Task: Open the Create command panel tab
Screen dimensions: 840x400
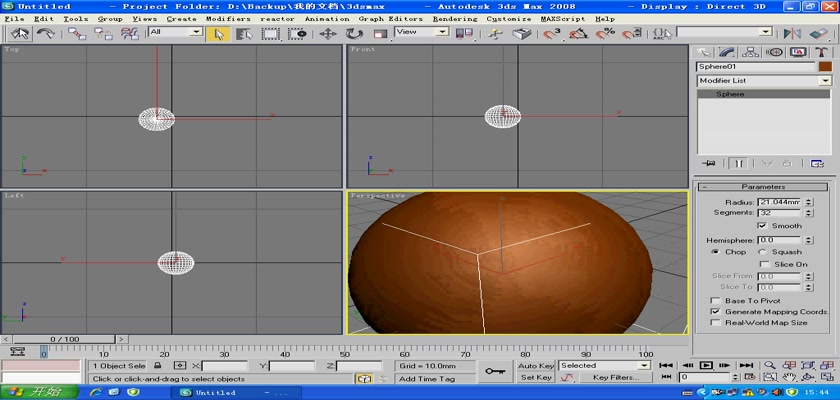Action: coord(703,52)
